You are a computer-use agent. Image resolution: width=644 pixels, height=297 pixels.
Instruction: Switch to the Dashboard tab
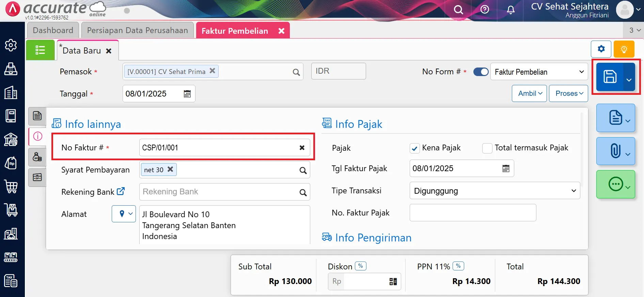coord(53,30)
